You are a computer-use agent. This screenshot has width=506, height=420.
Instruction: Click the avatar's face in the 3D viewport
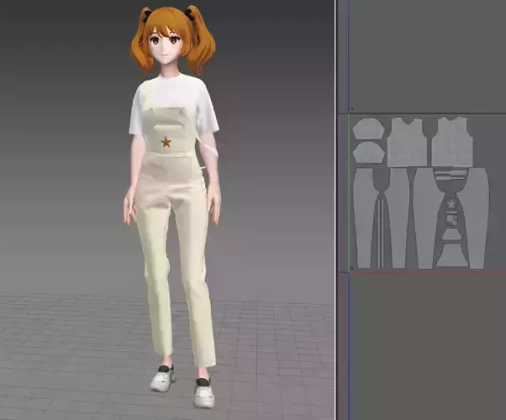coord(166,49)
